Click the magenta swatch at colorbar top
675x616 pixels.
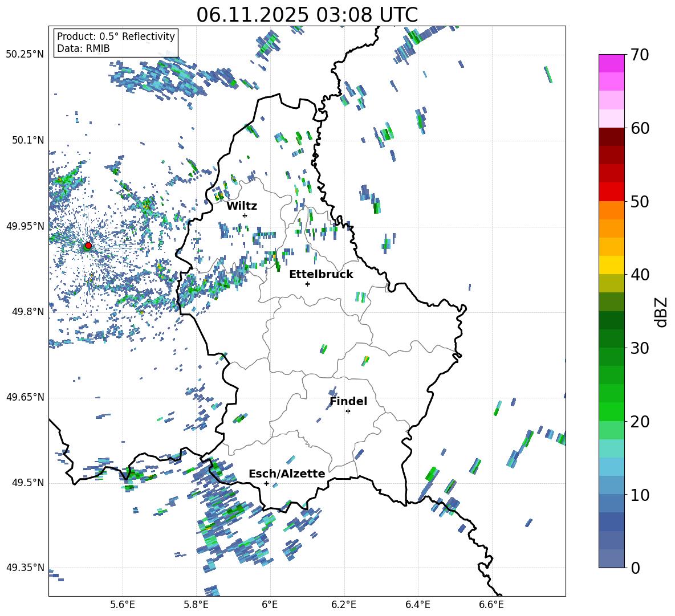point(612,63)
